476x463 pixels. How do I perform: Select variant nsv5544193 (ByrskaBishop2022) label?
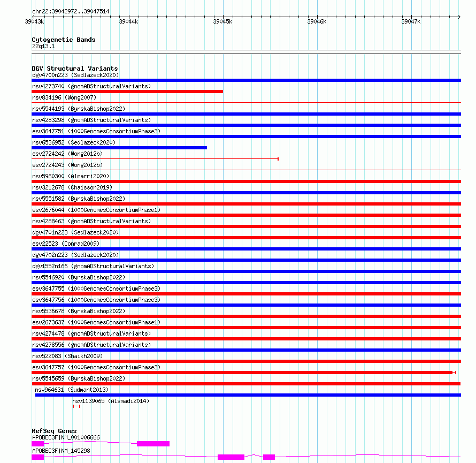point(79,109)
